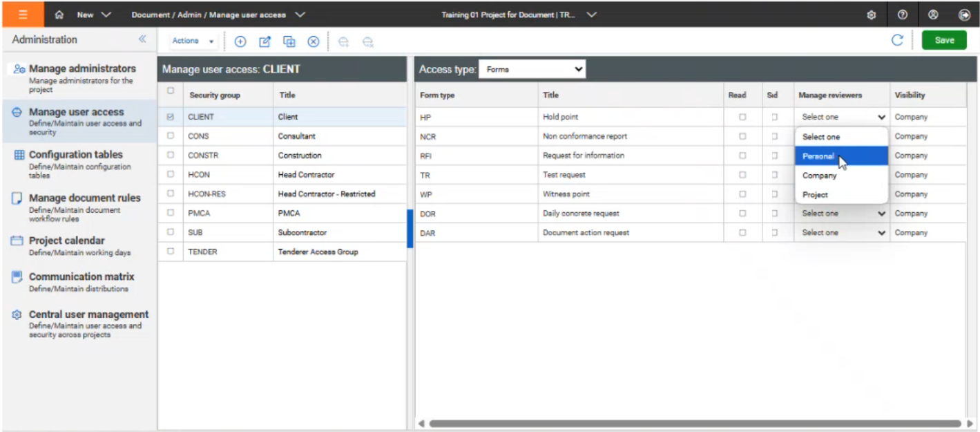
Task: Enable Read checkbox for Hold point
Action: [x=742, y=118]
